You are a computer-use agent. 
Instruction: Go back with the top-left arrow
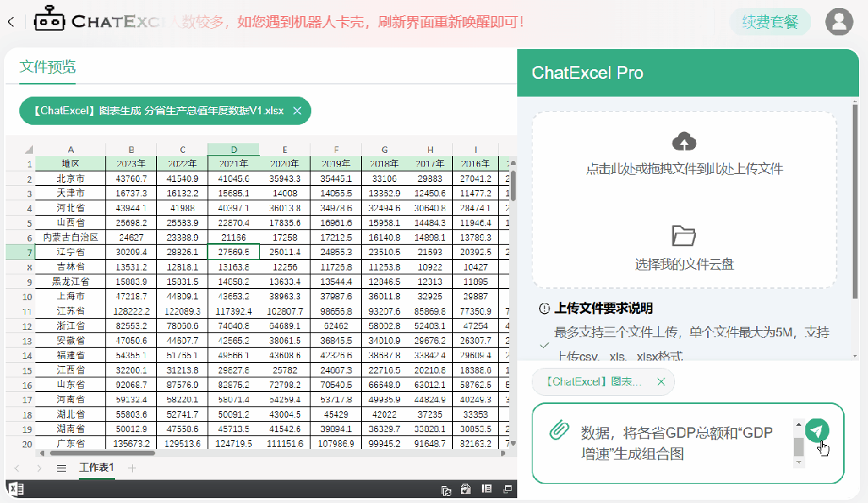11,22
